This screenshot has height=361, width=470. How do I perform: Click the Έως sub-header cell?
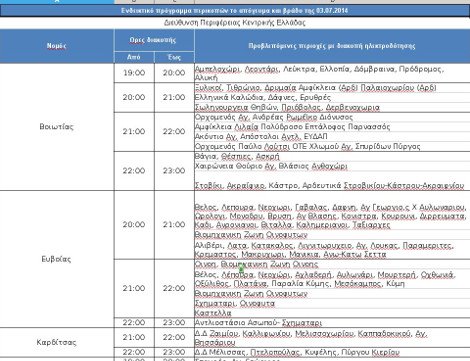pyautogui.click(x=174, y=57)
